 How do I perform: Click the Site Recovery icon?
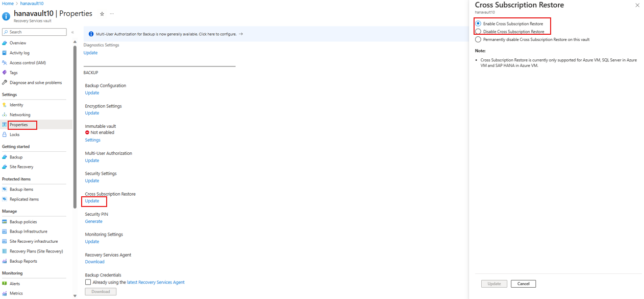point(5,167)
